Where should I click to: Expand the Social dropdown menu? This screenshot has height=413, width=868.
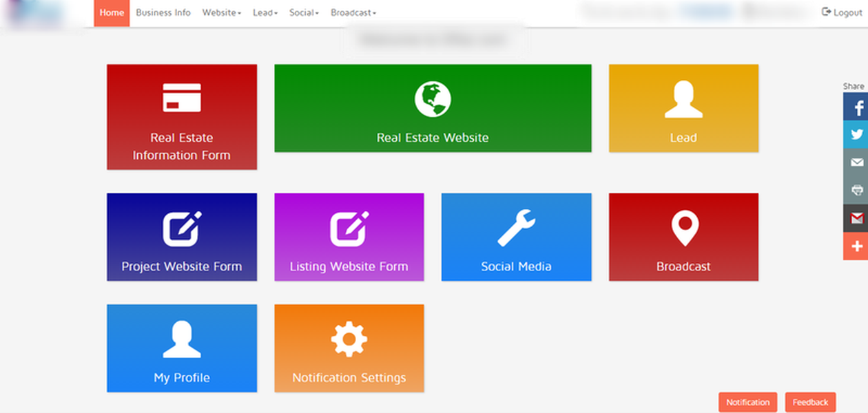click(x=304, y=13)
